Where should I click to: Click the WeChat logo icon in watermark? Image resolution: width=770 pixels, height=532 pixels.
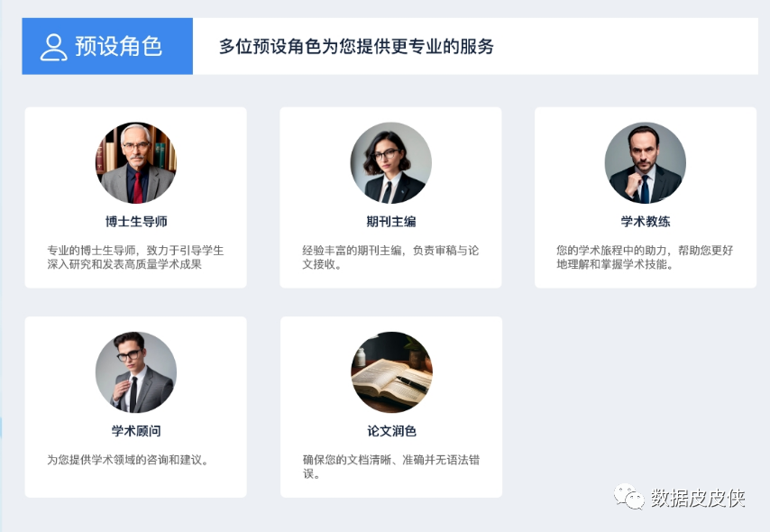coord(629,497)
